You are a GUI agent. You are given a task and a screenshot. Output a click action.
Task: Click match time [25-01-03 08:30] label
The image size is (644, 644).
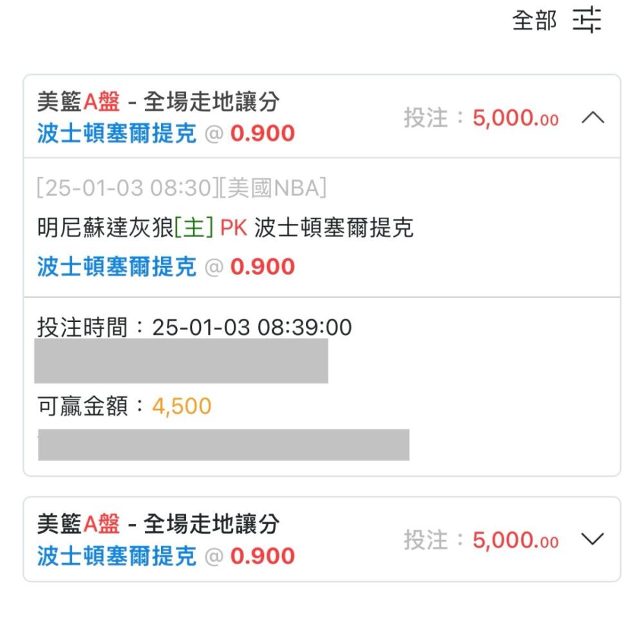click(x=127, y=188)
